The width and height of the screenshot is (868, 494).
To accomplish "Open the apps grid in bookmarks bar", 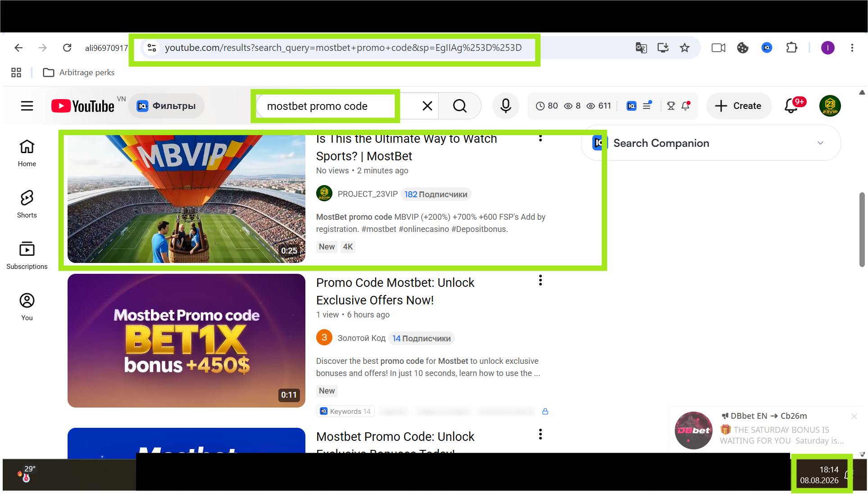I will [16, 73].
